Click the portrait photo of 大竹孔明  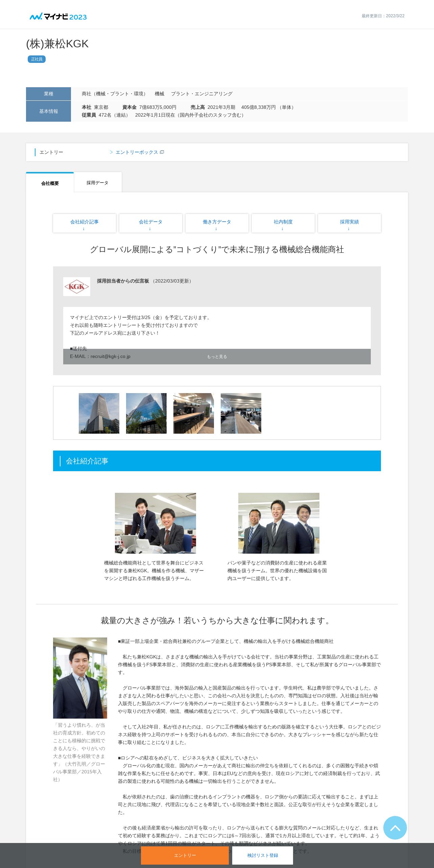(80, 678)
